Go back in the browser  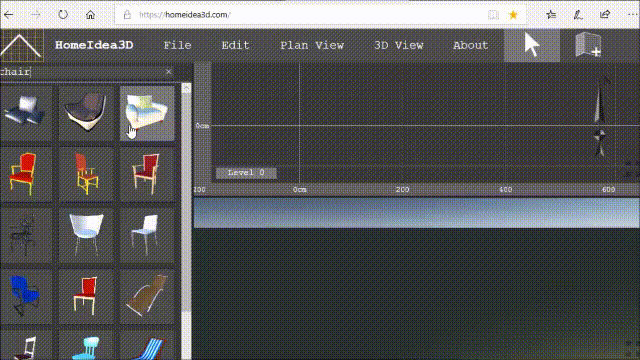point(9,15)
